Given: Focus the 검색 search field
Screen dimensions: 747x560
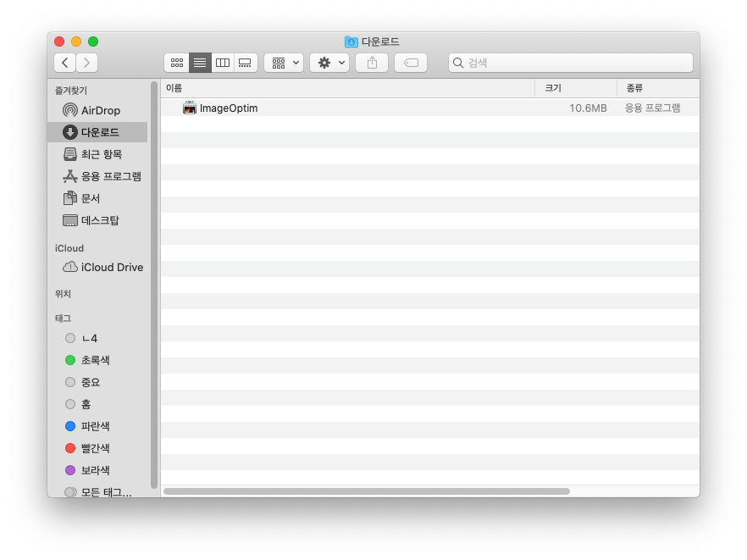Looking at the screenshot, I should tap(571, 63).
